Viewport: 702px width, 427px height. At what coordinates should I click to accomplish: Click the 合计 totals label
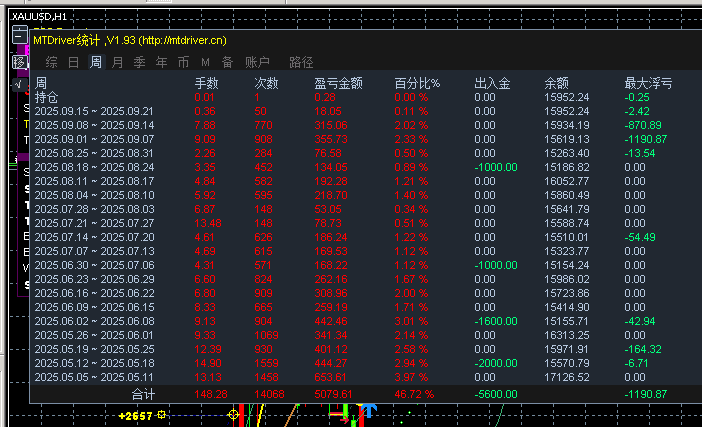[x=143, y=394]
